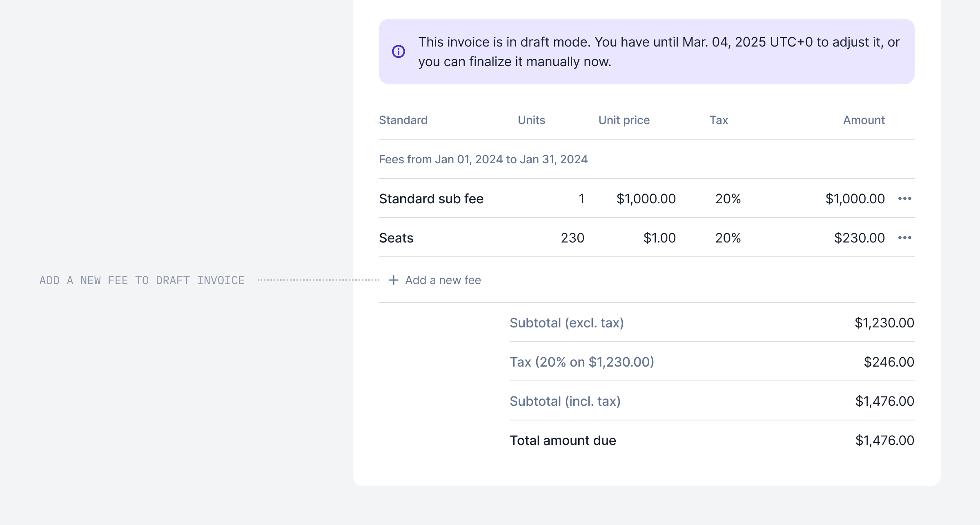
Task: Click the Total amount due label
Action: [563, 440]
